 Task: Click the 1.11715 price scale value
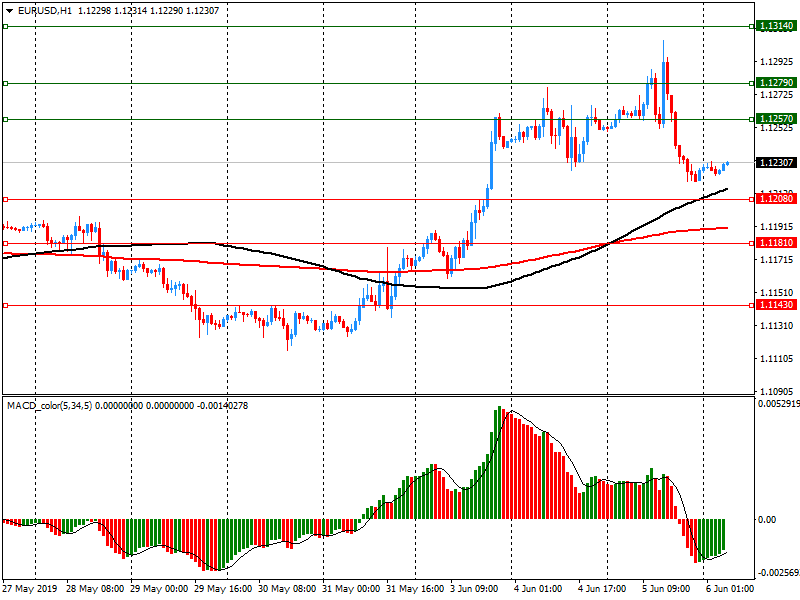(777, 260)
